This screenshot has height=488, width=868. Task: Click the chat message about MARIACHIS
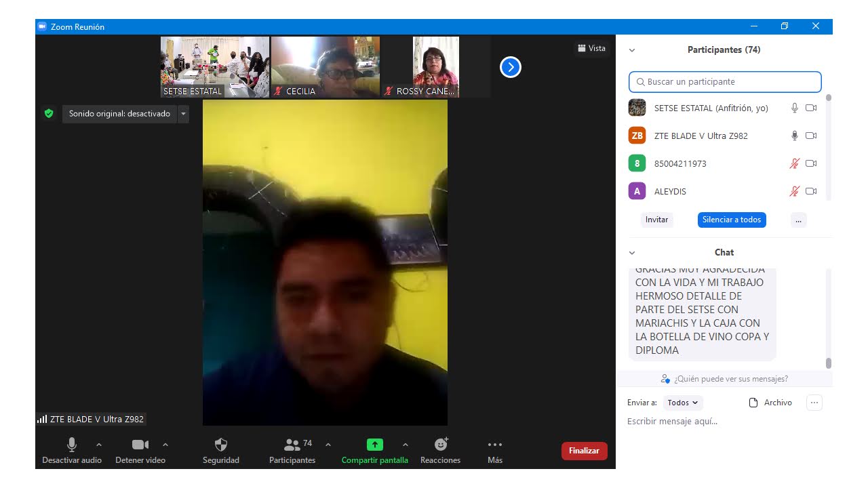tap(702, 313)
